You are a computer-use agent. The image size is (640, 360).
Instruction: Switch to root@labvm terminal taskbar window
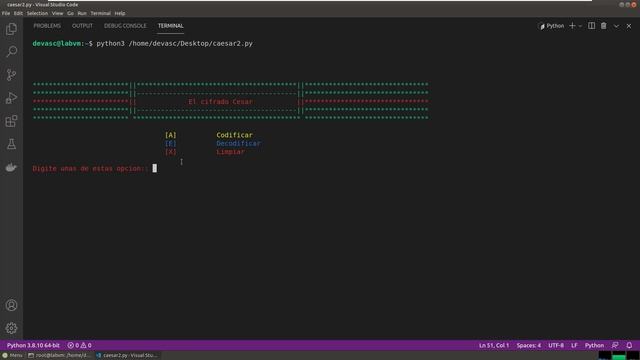click(x=60, y=356)
